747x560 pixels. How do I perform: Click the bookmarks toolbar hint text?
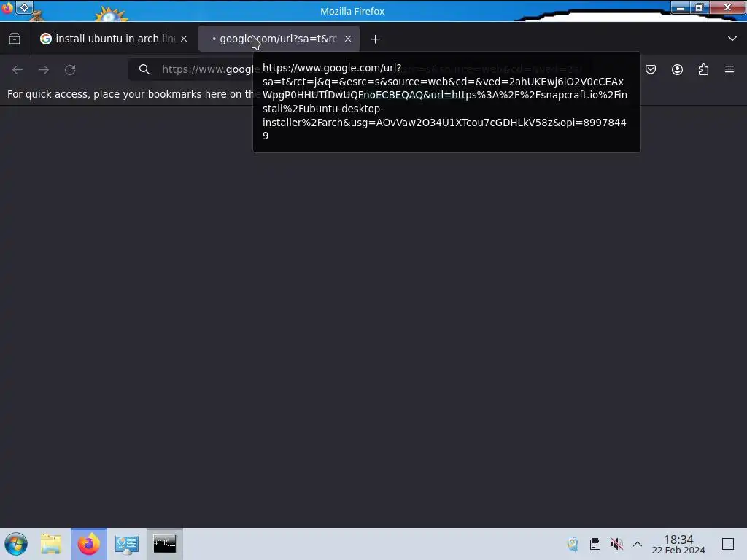point(130,94)
